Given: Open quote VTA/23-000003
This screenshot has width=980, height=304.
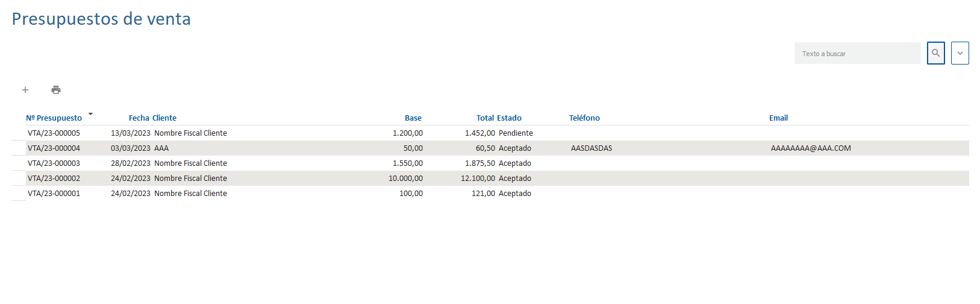Looking at the screenshot, I should pyautogui.click(x=54, y=163).
